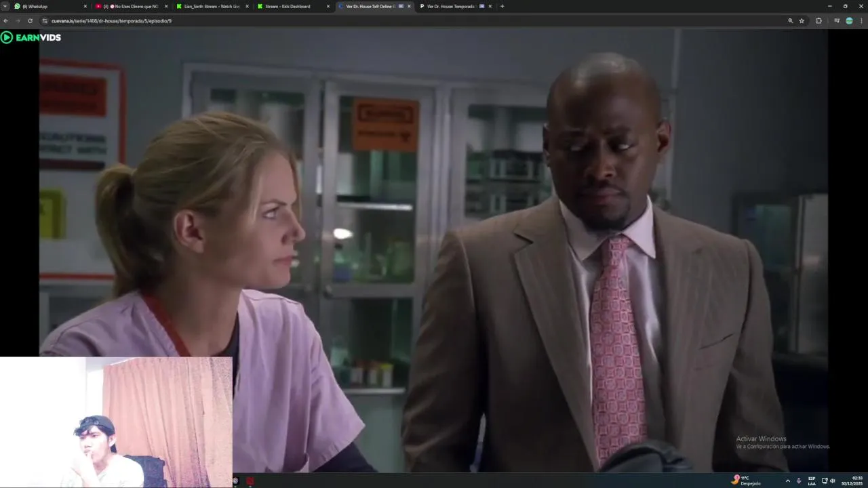The height and width of the screenshot is (488, 868).
Task: Close the Ver Dr. House Temporada tab
Action: click(490, 6)
